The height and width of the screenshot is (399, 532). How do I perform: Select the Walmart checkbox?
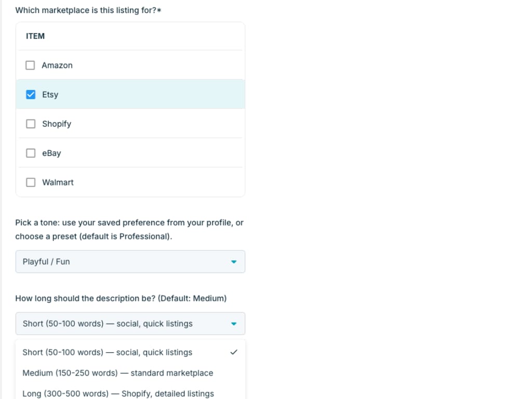[x=31, y=182]
